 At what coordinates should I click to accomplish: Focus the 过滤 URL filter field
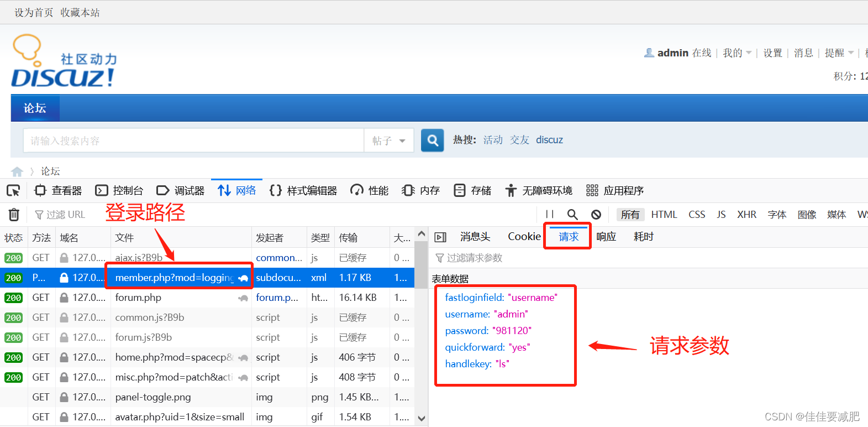65,215
